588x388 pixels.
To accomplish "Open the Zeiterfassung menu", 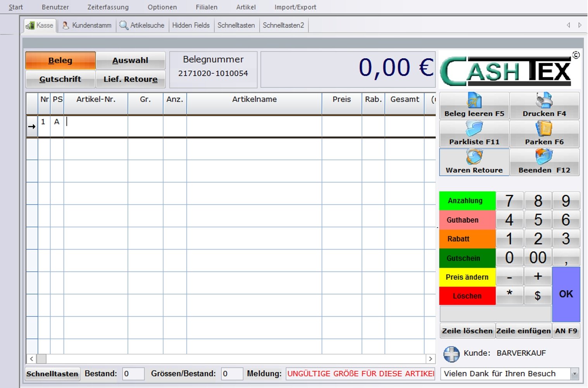I will click(108, 7).
